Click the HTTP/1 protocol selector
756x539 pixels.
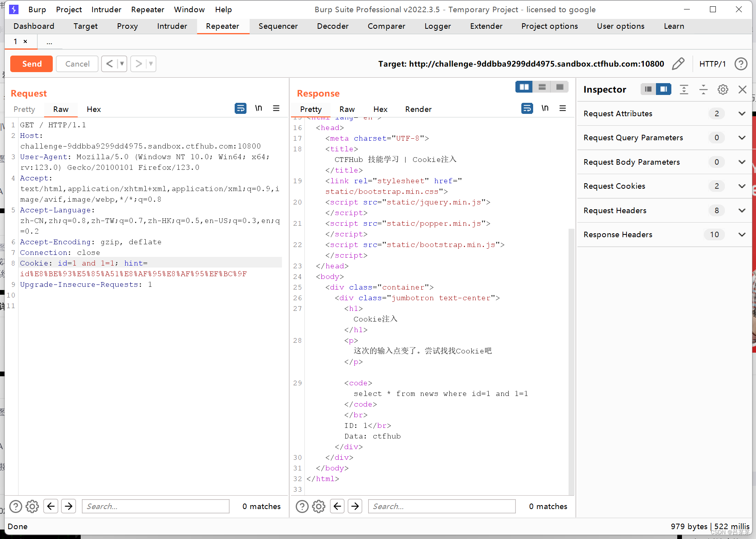(x=712, y=64)
